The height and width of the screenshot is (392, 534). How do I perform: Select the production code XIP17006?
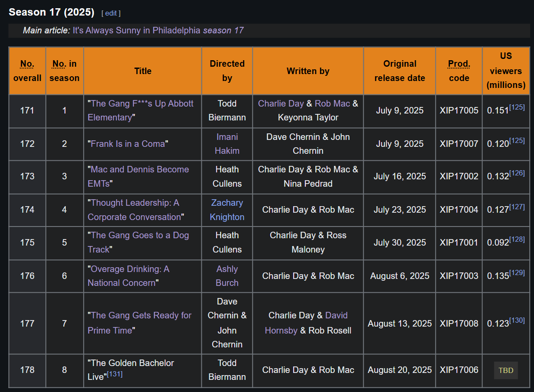click(x=459, y=370)
